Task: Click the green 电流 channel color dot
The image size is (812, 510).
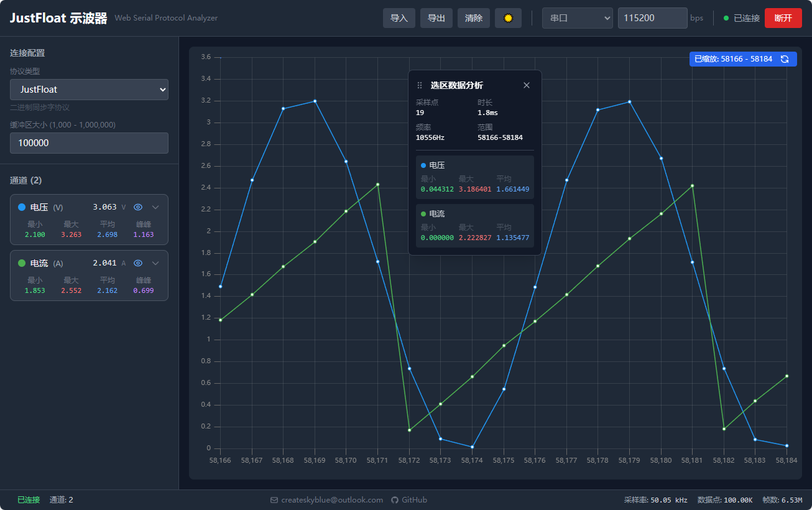Action: point(22,263)
